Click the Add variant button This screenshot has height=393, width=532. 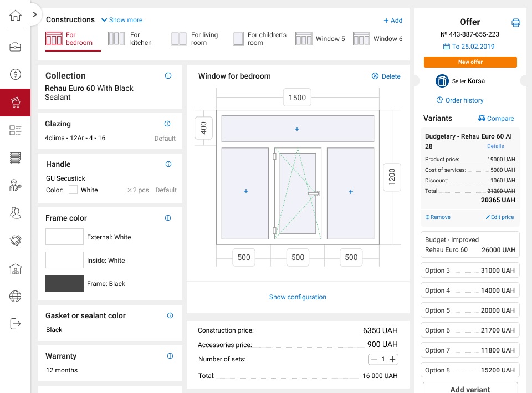tap(470, 389)
